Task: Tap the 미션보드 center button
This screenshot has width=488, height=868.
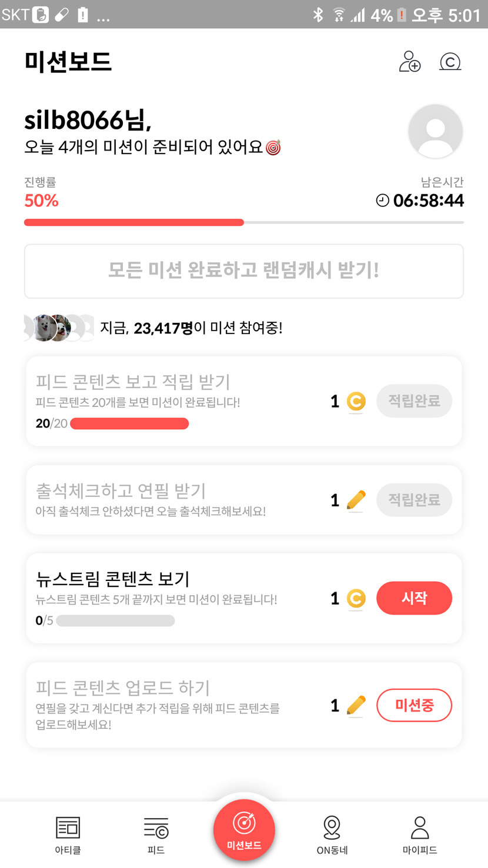Action: point(244,830)
